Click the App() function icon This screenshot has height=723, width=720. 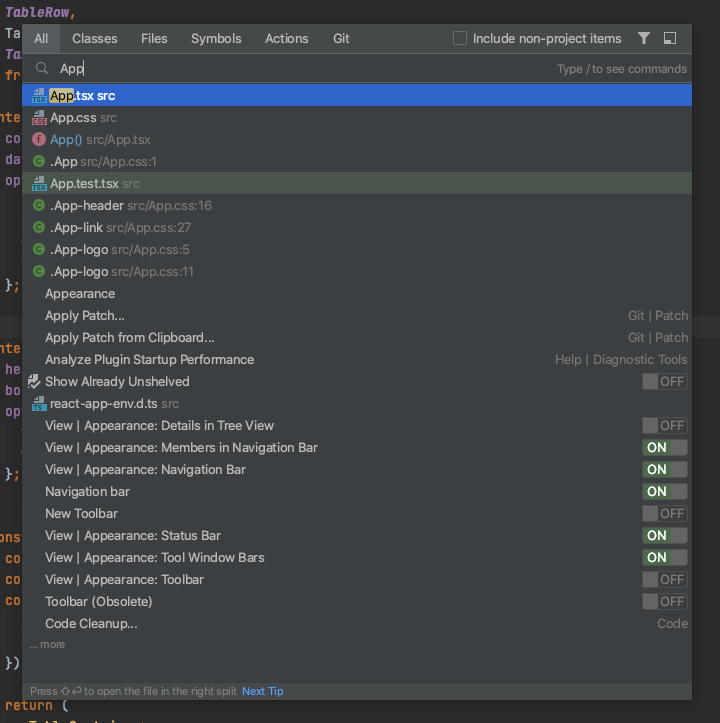pos(39,140)
